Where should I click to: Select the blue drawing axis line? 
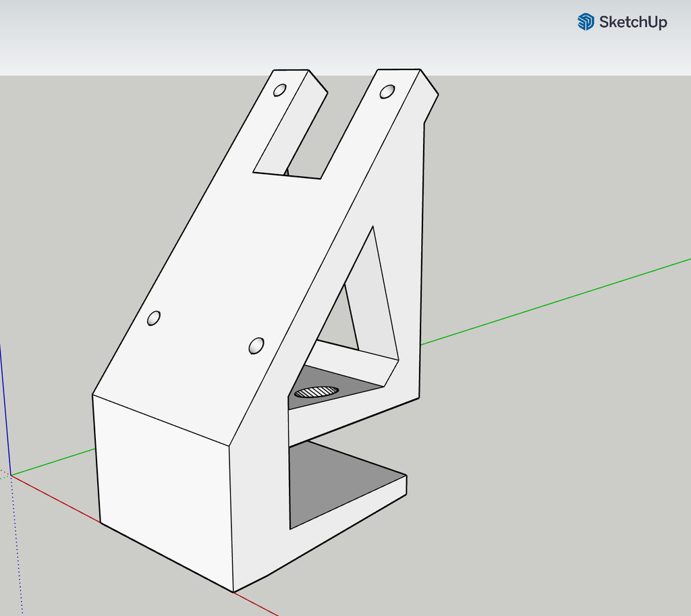pos(5,405)
